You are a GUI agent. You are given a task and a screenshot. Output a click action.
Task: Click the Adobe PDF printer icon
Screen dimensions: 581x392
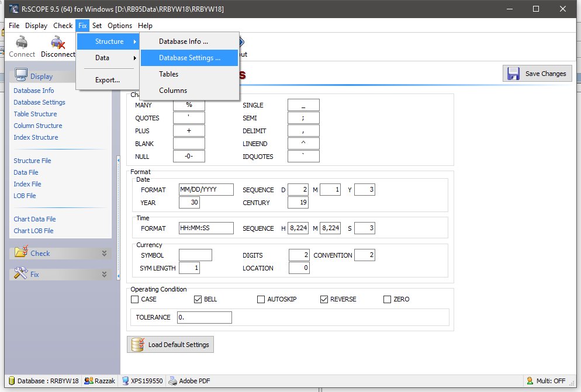click(x=173, y=381)
